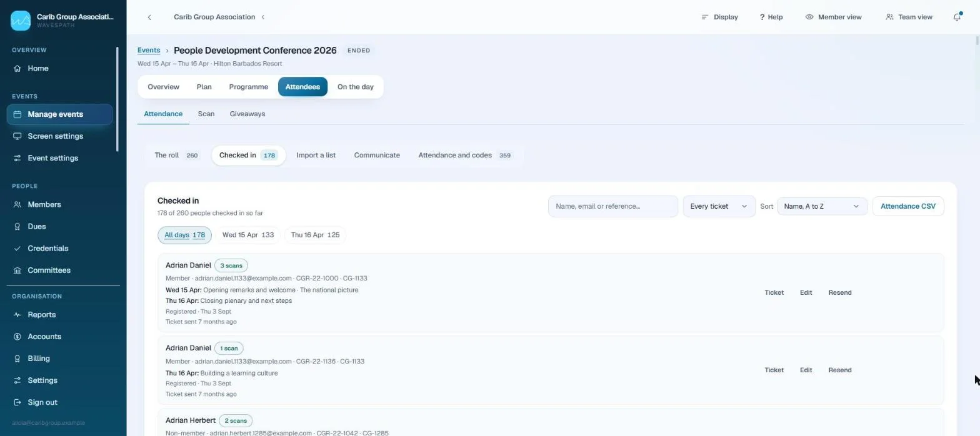
Task: Open the Display options menu
Action: [719, 17]
